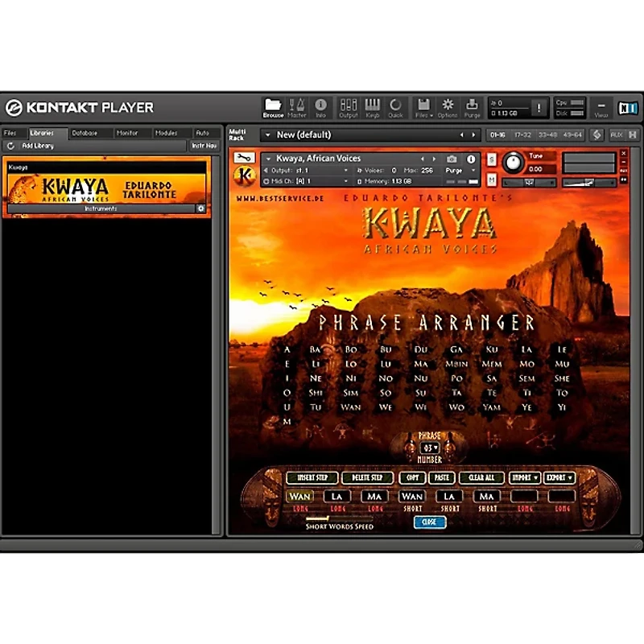
Task: Switch to the Files tab
Action: [x=10, y=133]
